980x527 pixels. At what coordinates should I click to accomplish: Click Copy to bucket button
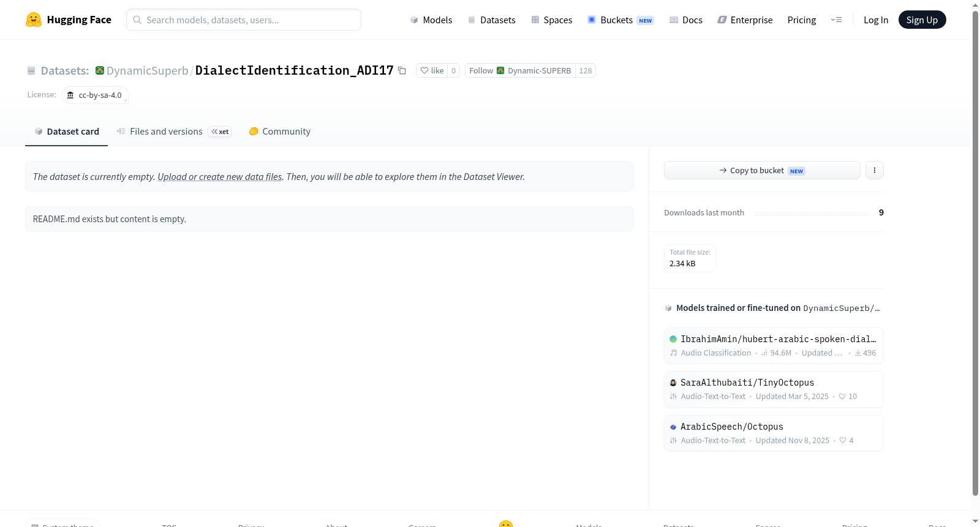coord(762,170)
